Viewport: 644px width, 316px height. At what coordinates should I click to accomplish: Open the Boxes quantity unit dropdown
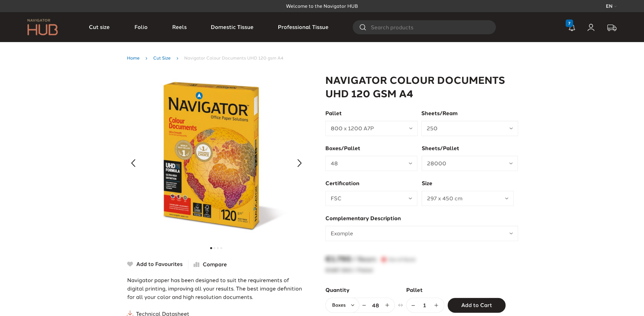click(x=343, y=305)
